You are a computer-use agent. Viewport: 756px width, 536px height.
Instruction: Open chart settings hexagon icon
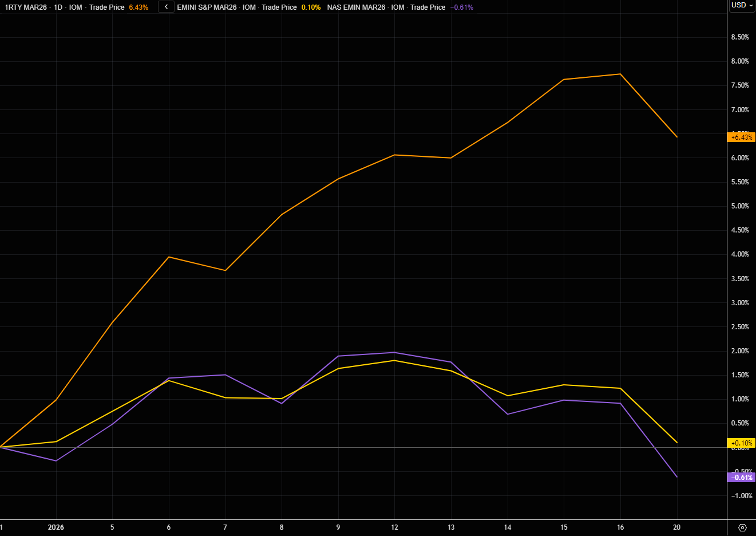pyautogui.click(x=742, y=527)
